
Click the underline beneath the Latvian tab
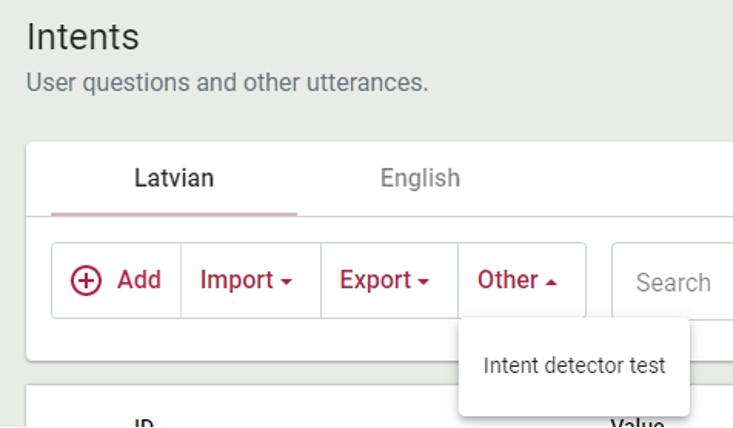[174, 213]
